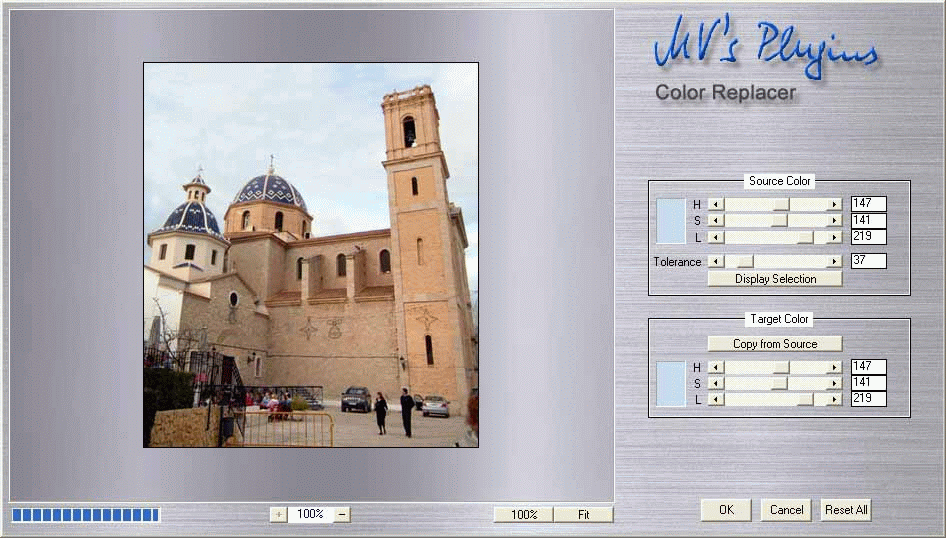Click the Target Color L value field
Viewport: 946px width, 538px height.
869,399
